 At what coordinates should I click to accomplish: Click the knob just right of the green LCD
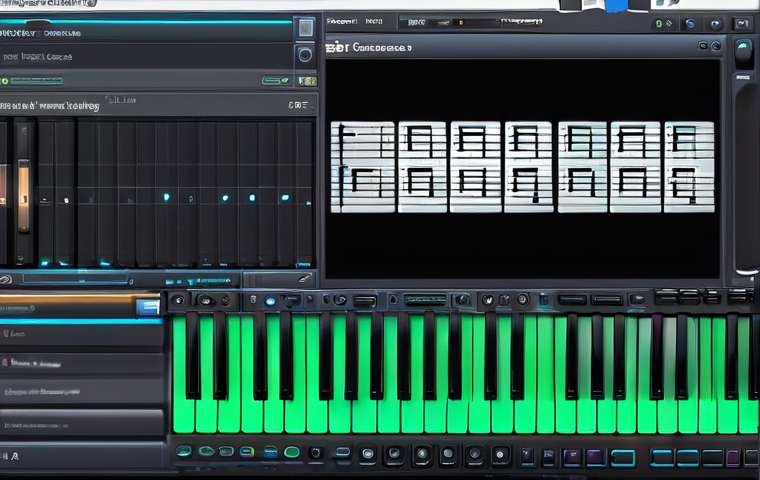(462, 300)
